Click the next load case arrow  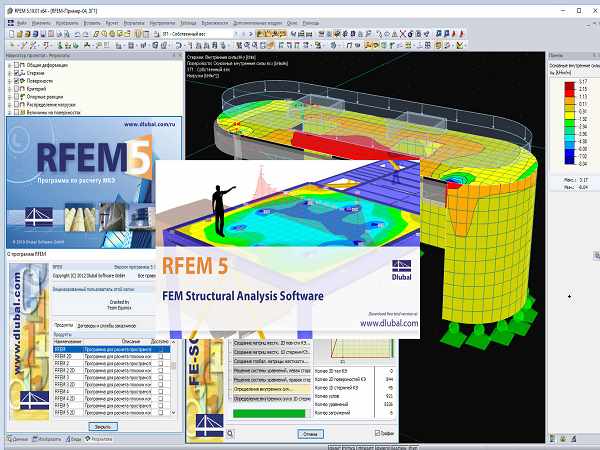coord(251,34)
